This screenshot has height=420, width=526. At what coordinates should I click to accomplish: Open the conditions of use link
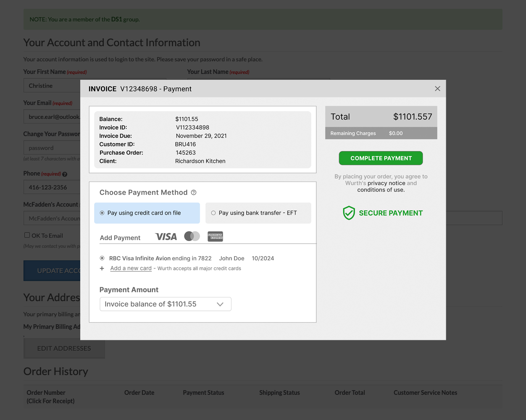pyautogui.click(x=380, y=190)
